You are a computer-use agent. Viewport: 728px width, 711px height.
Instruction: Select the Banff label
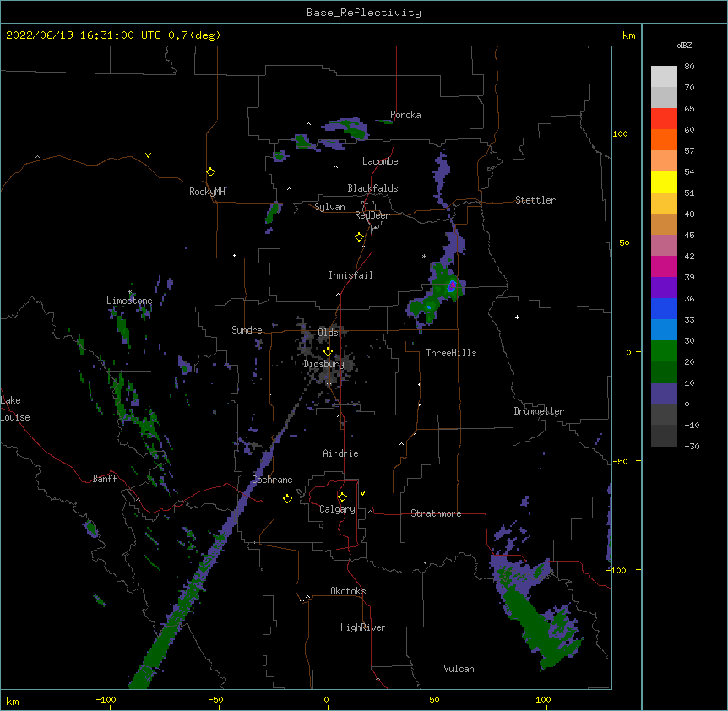(105, 479)
